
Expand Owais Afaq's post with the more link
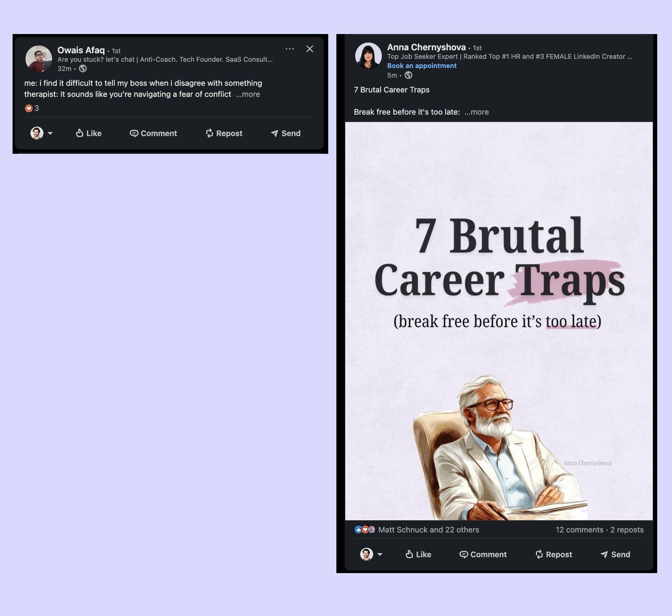point(248,94)
